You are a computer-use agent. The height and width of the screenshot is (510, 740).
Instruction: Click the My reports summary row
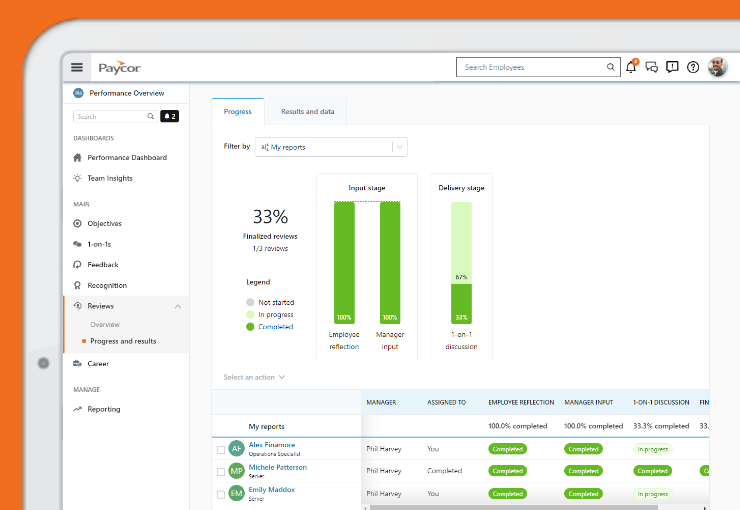click(x=460, y=426)
